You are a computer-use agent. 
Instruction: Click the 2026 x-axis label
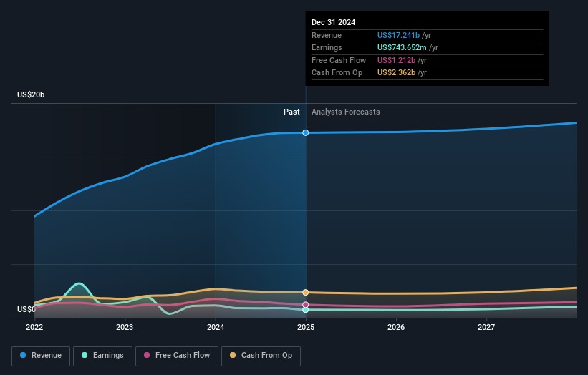396,328
